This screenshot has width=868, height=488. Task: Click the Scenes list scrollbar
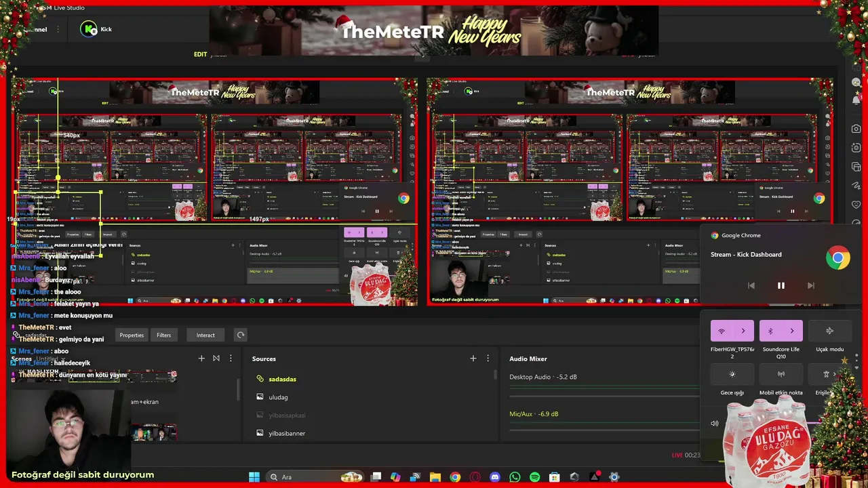click(x=238, y=390)
